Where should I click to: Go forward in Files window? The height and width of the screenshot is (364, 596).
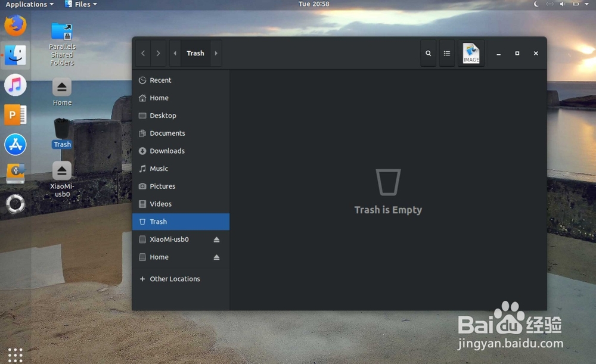(158, 53)
